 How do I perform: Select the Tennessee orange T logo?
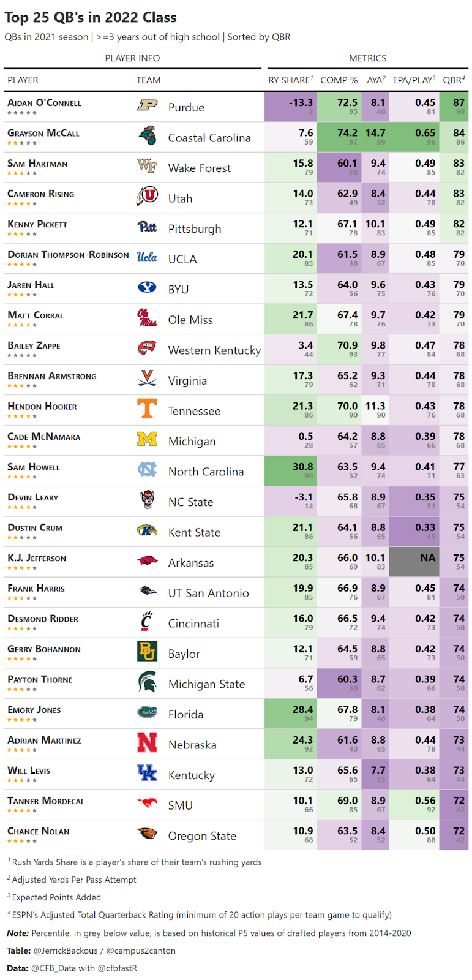point(147,409)
